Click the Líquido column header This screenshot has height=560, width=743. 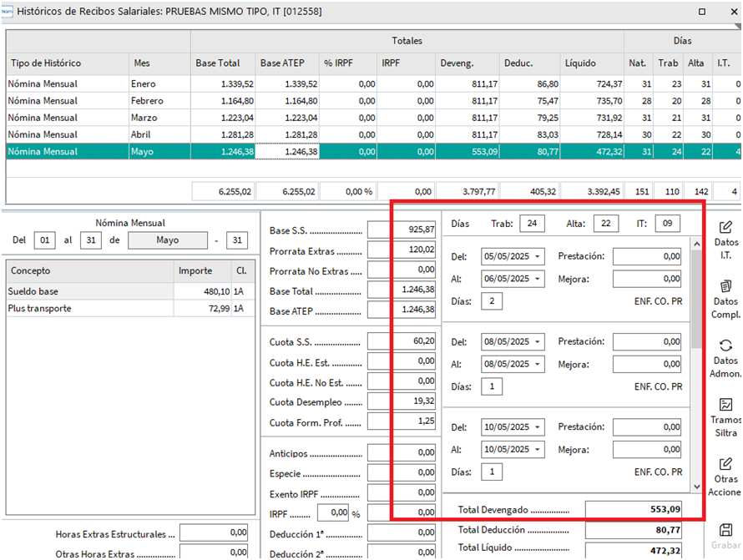(x=579, y=63)
